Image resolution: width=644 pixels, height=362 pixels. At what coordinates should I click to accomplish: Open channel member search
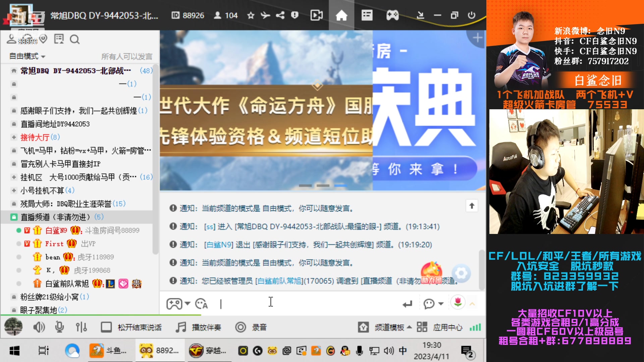pyautogui.click(x=75, y=40)
